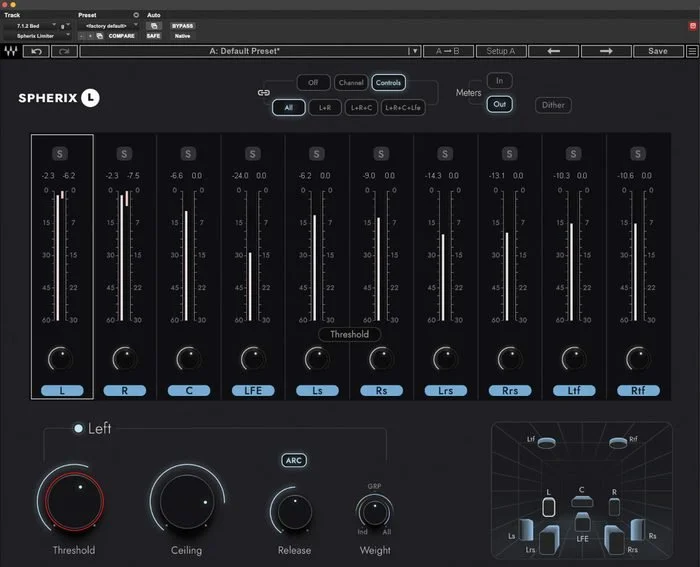
Task: Click the Native button
Action: pos(183,36)
